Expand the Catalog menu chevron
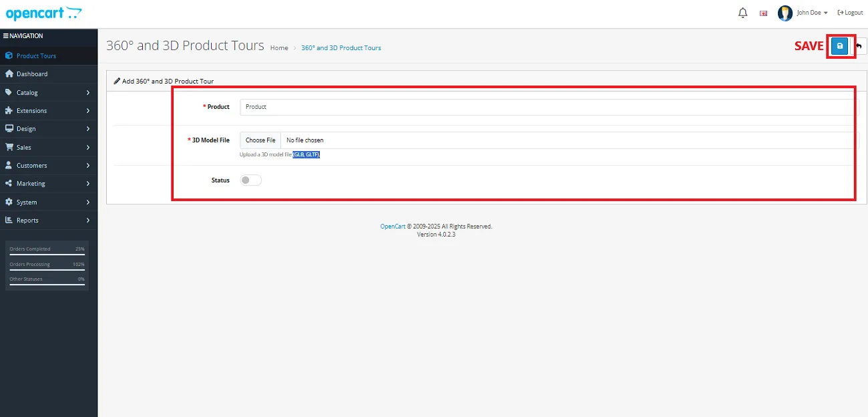 88,93
